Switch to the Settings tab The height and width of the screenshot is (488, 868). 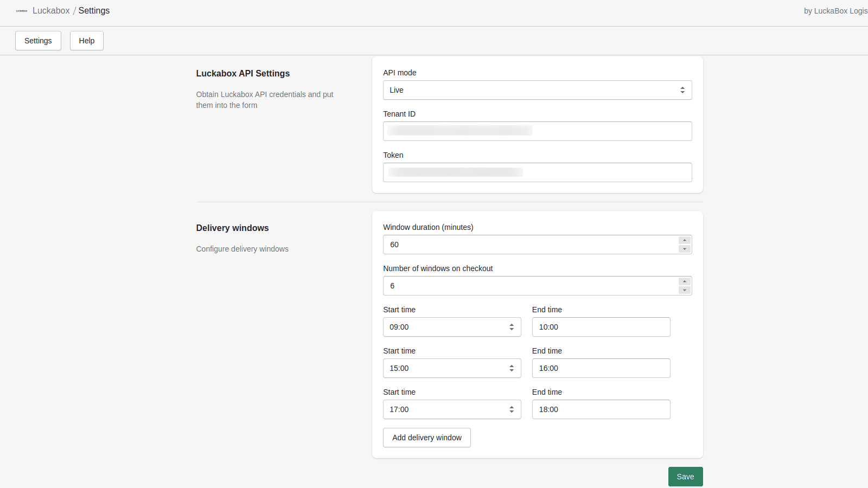click(x=38, y=41)
